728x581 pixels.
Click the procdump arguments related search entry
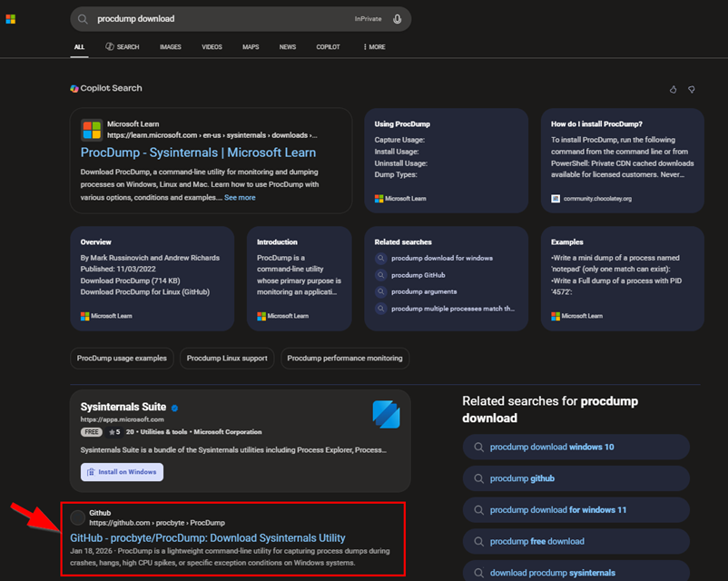click(x=425, y=292)
